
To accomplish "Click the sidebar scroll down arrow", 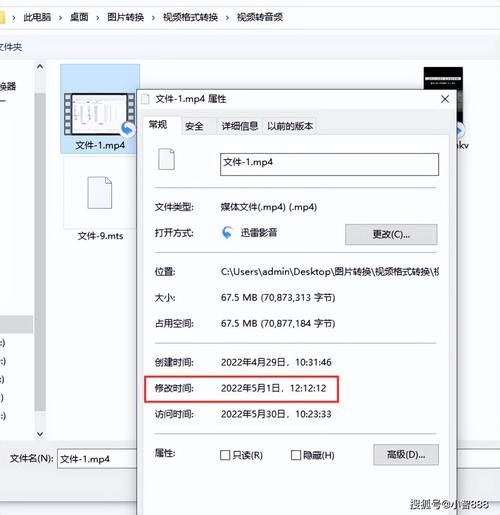I will [40, 434].
